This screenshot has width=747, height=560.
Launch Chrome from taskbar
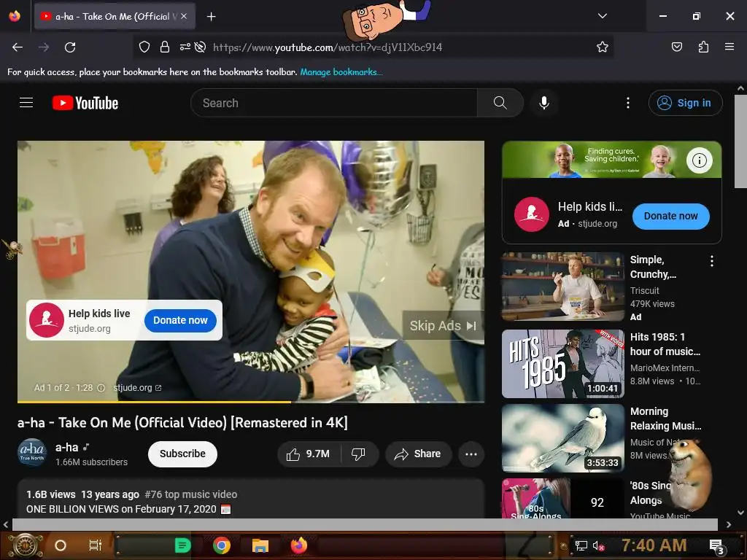222,545
